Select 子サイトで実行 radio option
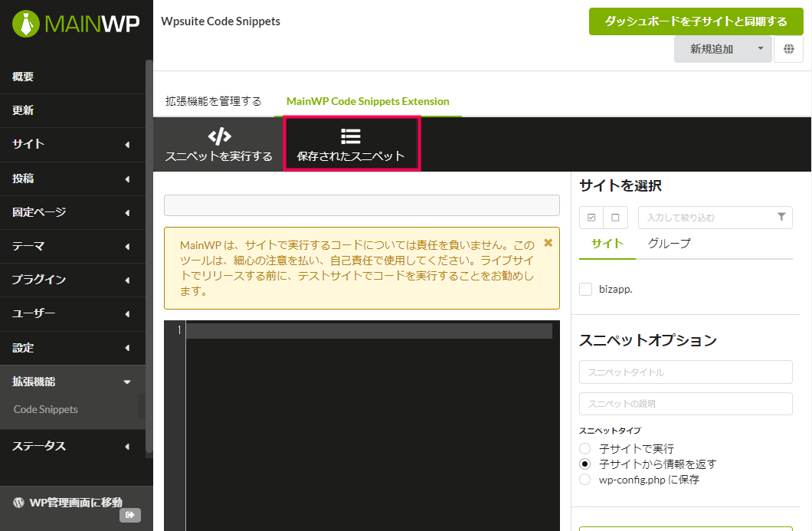Viewport: 812px width, 531px height. (x=585, y=449)
